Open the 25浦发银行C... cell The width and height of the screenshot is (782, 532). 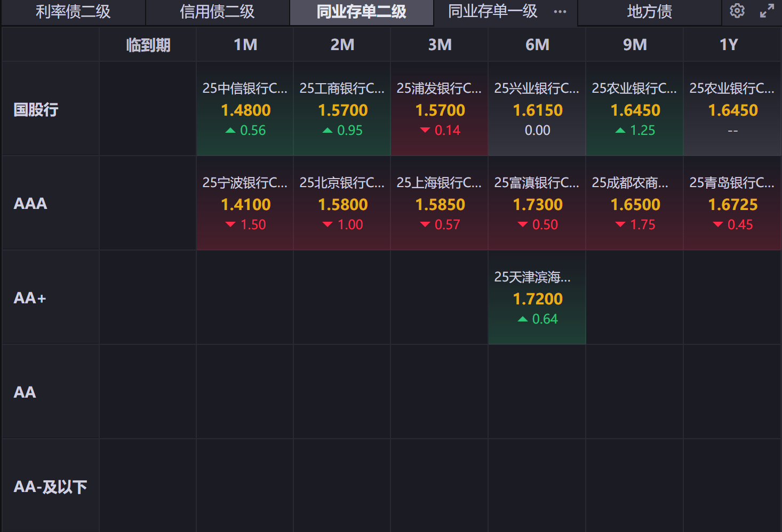(x=440, y=109)
